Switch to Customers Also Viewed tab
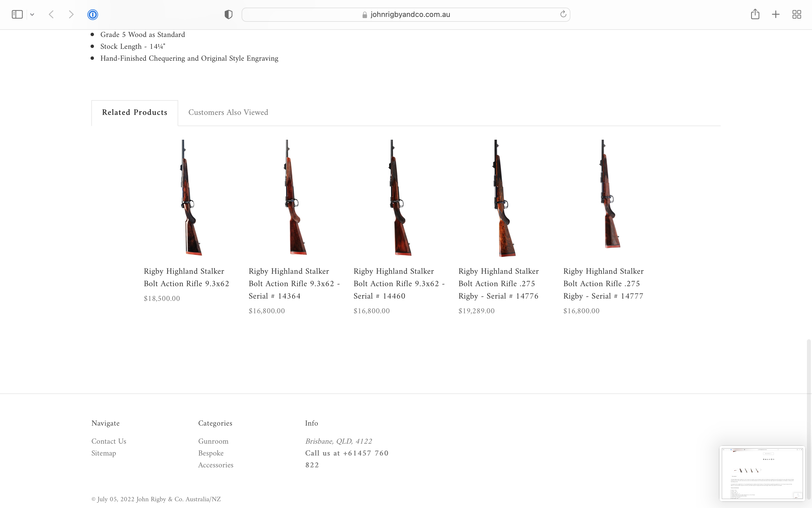This screenshot has width=812, height=508. 228,113
